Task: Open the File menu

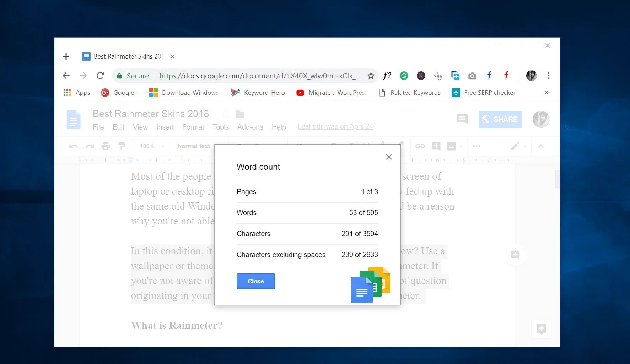Action: (98, 127)
